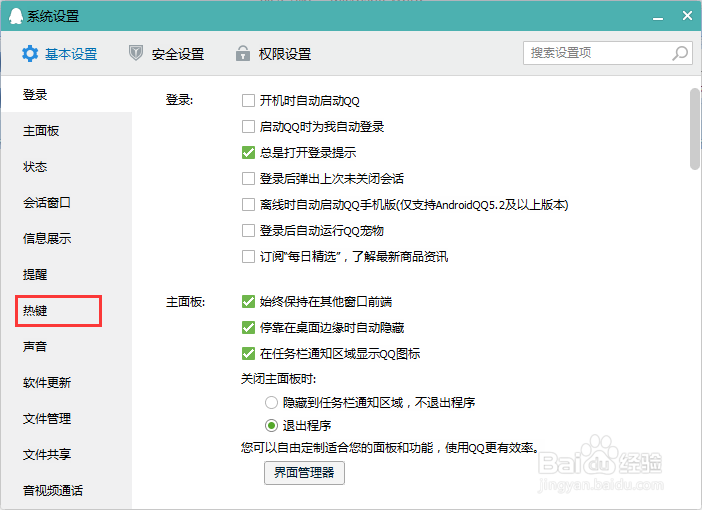Check 订阅每日精选 option

coord(248,257)
